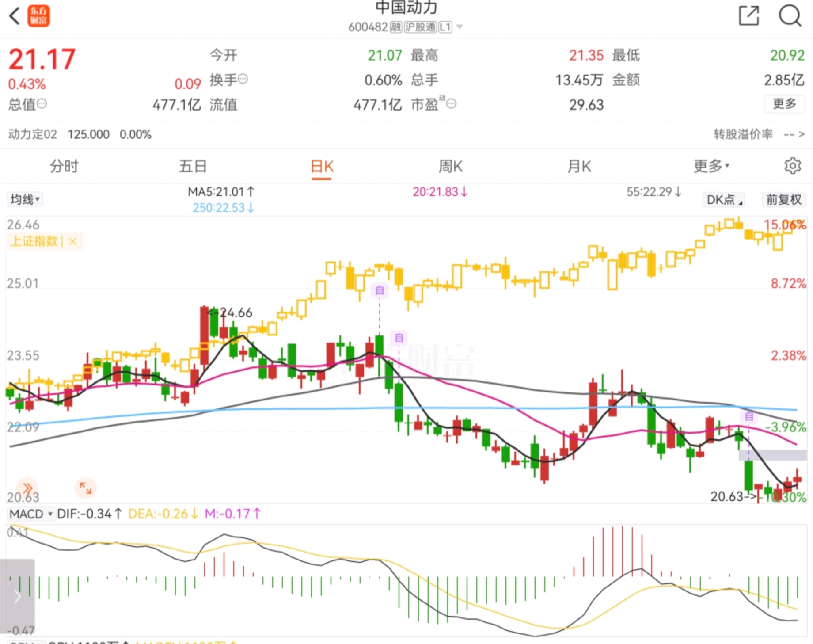Tap the info icon beside 总值
This screenshot has height=644, width=813.
(x=42, y=104)
